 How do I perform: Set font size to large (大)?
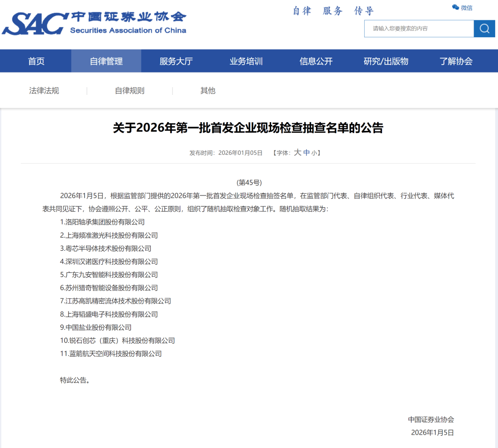point(297,153)
